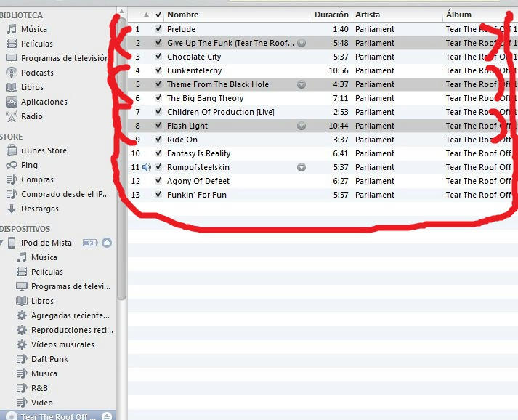Sort tracks by Artista column
Image resolution: width=518 pixels, height=420 pixels.
[368, 15]
